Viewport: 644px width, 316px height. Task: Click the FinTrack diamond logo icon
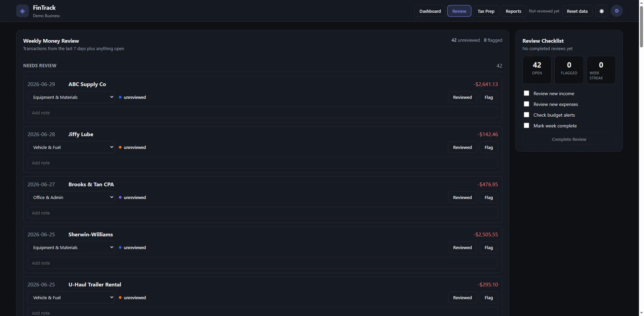tap(22, 11)
